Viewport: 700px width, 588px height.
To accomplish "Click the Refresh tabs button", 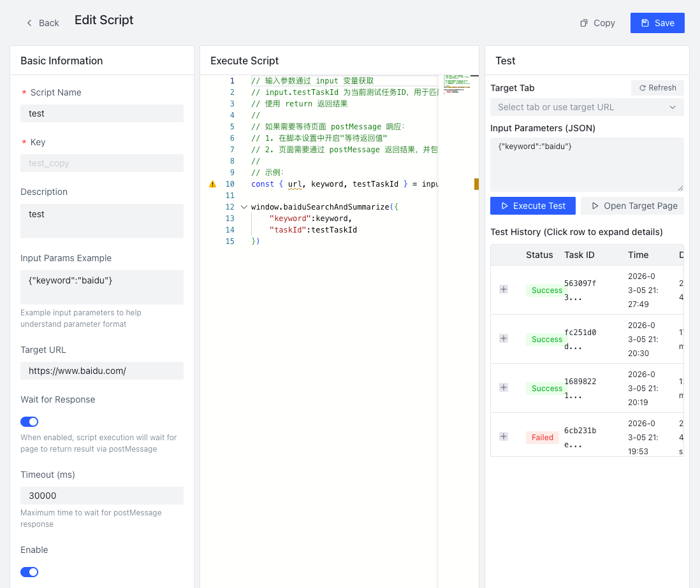I will [657, 88].
